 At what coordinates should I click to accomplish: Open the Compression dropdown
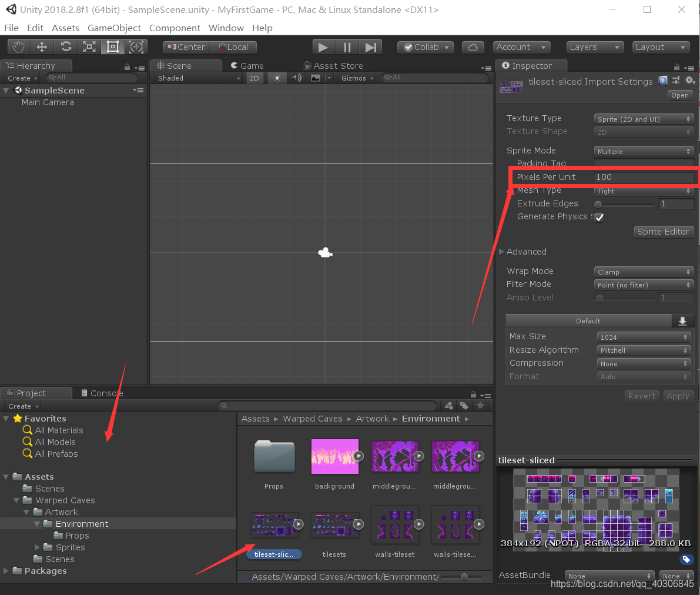(644, 363)
